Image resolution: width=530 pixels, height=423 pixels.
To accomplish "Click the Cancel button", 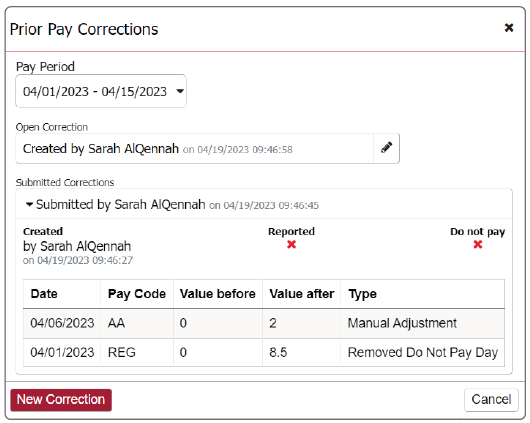I will click(x=491, y=400).
